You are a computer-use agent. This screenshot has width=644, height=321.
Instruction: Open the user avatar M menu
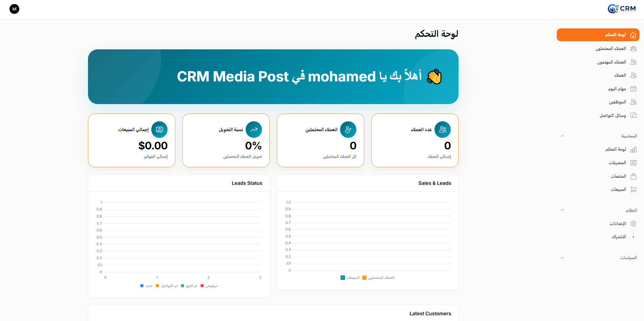(14, 9)
